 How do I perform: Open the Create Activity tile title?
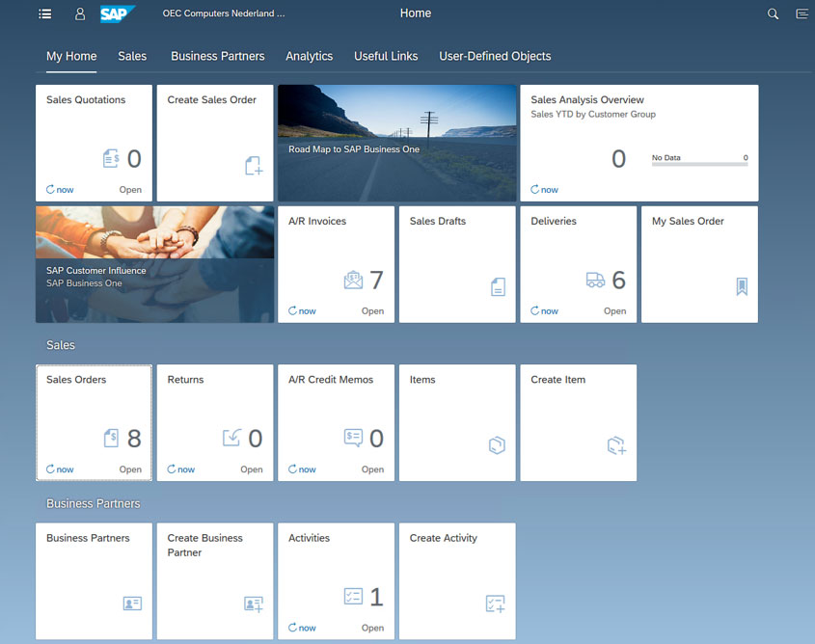point(444,538)
